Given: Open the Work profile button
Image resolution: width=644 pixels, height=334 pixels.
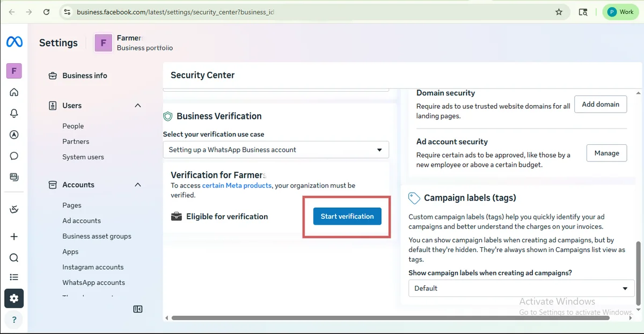Looking at the screenshot, I should [x=620, y=12].
